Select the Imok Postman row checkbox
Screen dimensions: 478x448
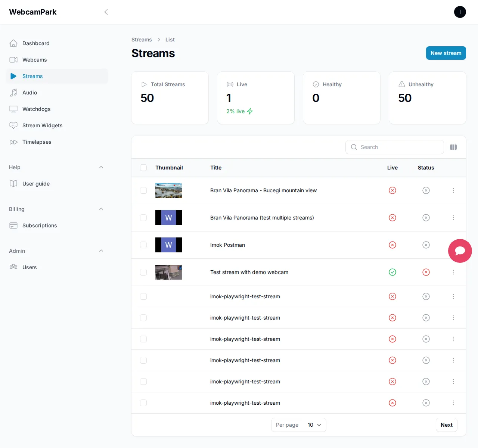click(143, 245)
